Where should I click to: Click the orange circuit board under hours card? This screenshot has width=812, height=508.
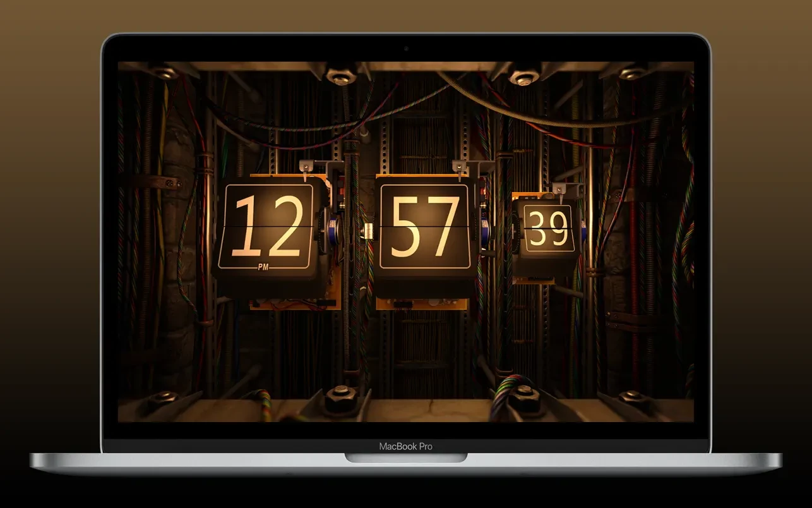click(294, 303)
